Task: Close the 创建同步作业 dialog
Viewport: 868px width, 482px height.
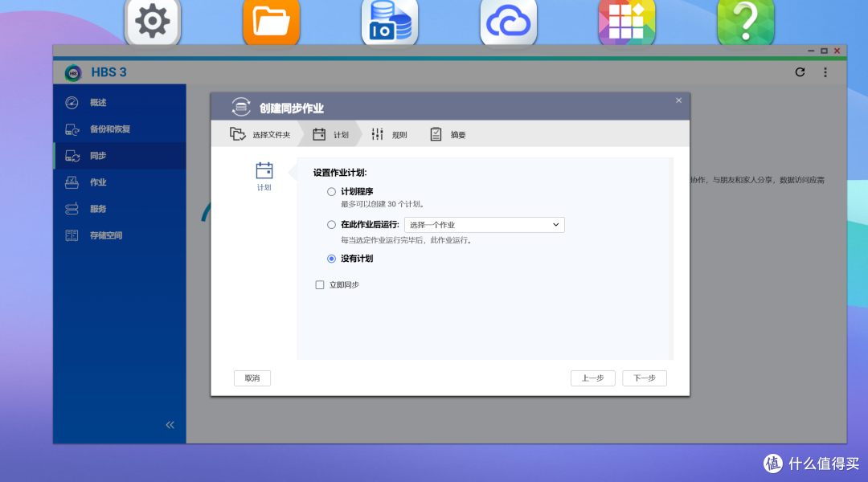Action: point(678,100)
